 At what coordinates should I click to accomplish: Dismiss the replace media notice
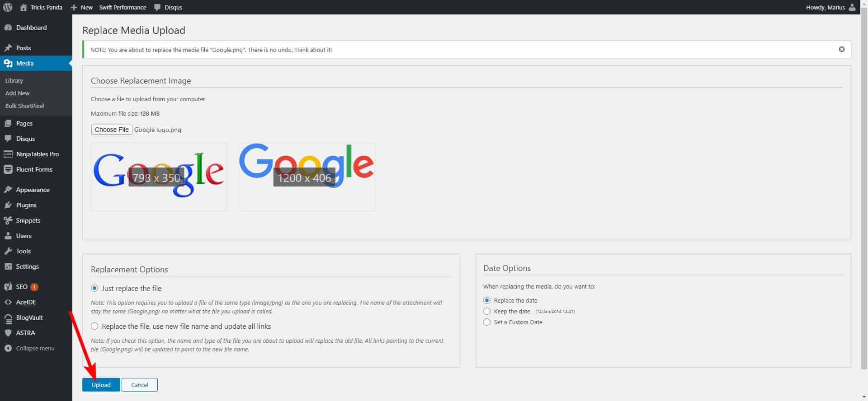coord(841,49)
